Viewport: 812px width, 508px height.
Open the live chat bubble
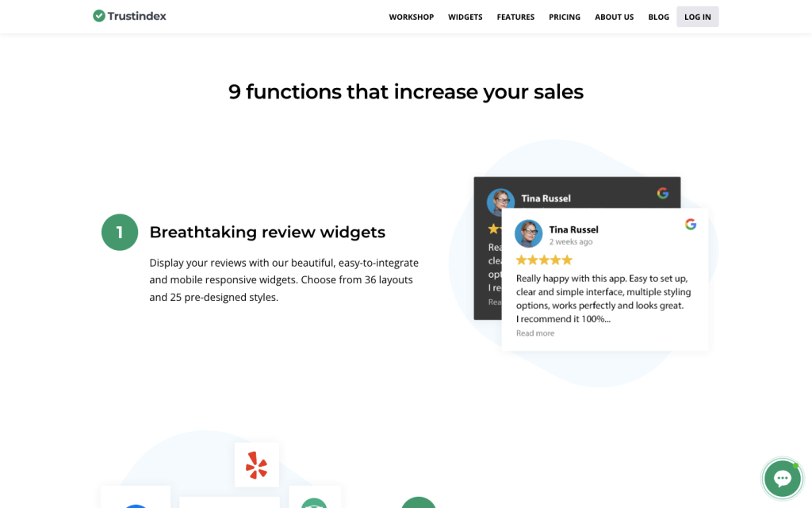tap(782, 479)
